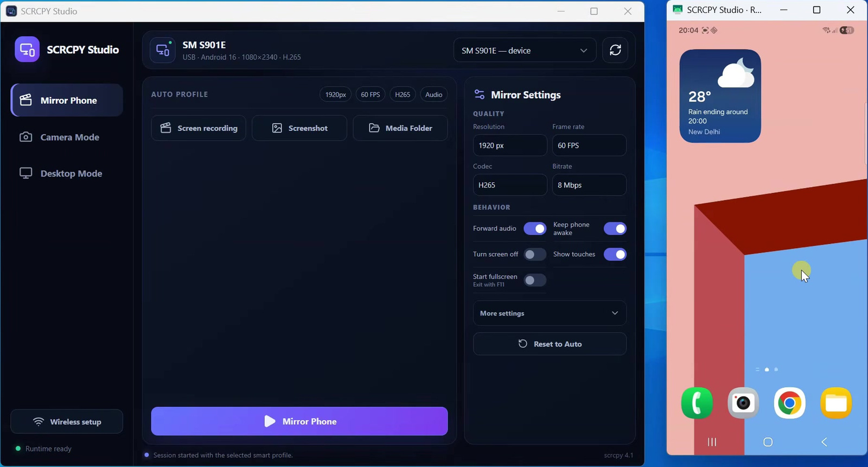Open the Phone app on mirrored phone
Viewport: 868px width, 467px height.
[x=697, y=403]
